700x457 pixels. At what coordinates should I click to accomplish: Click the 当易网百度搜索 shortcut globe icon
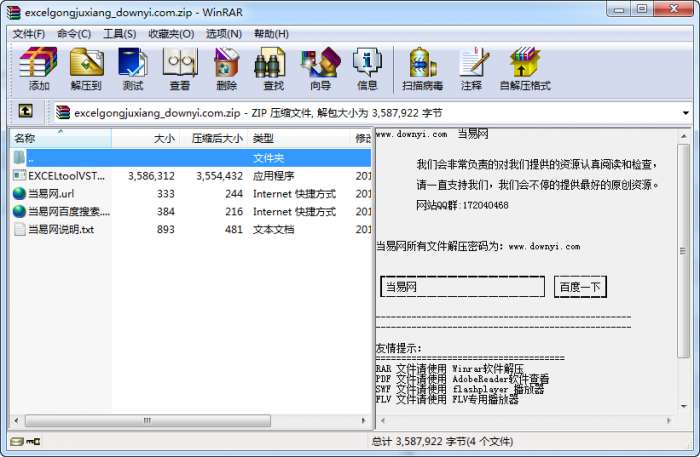pos(19,211)
